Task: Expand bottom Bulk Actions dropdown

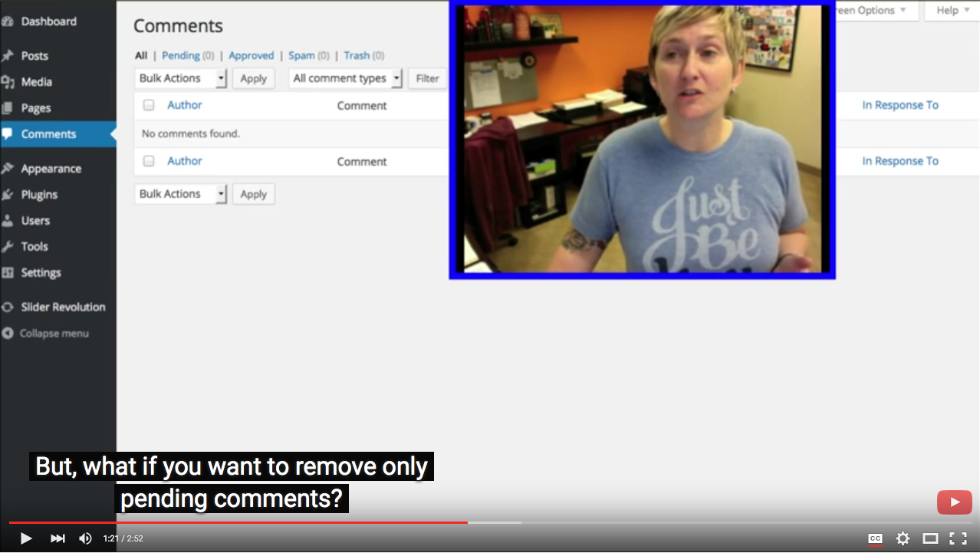Action: pos(181,194)
